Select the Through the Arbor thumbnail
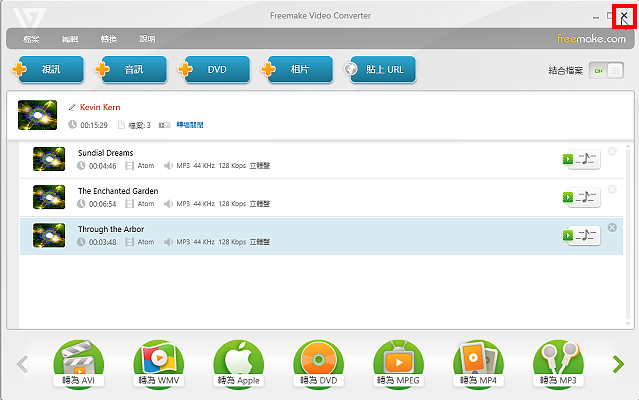The image size is (639, 400). 49,235
